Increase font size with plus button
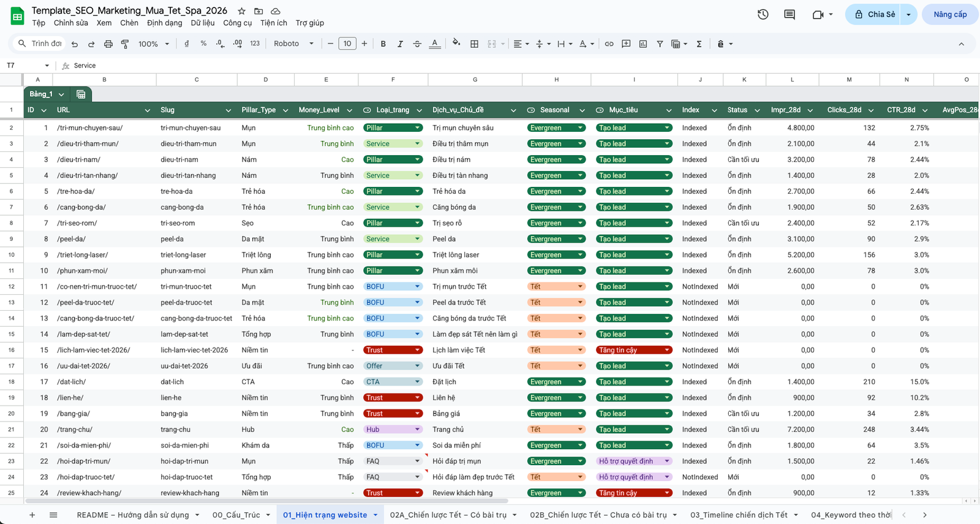Screen dimensions: 980x524 pos(364,44)
